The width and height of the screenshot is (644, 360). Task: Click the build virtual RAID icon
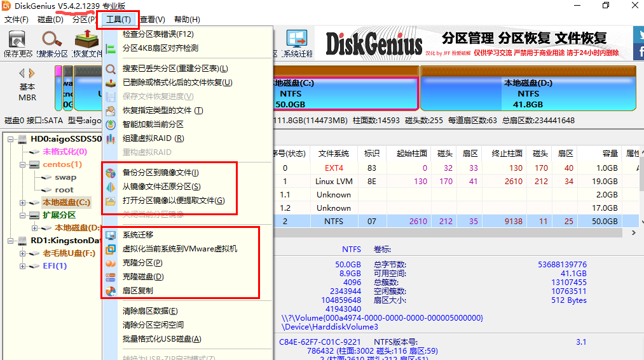(x=111, y=138)
